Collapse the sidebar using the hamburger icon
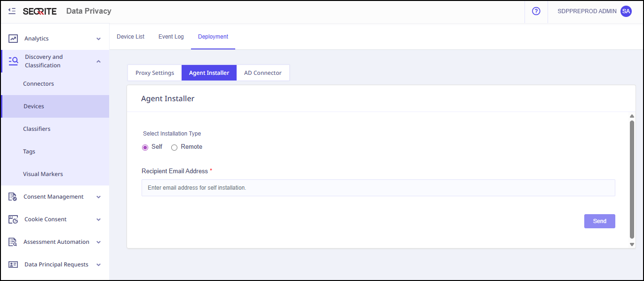The image size is (644, 281). pyautogui.click(x=12, y=11)
